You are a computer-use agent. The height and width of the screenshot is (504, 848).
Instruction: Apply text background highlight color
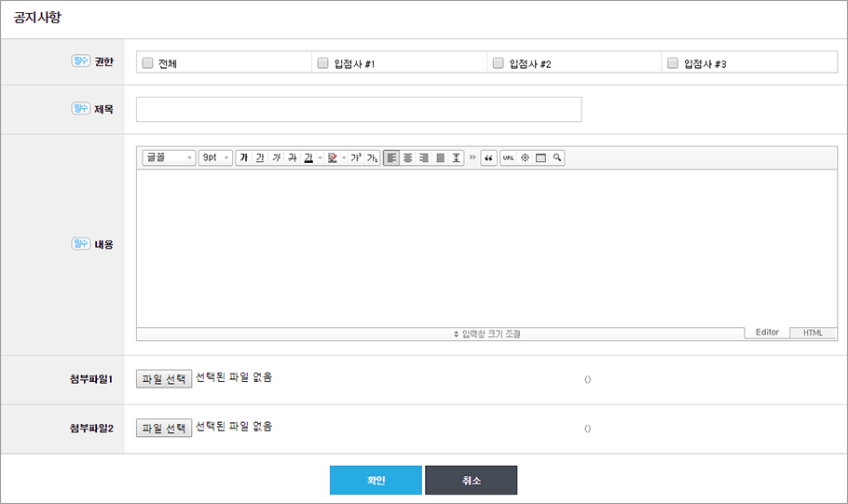332,157
